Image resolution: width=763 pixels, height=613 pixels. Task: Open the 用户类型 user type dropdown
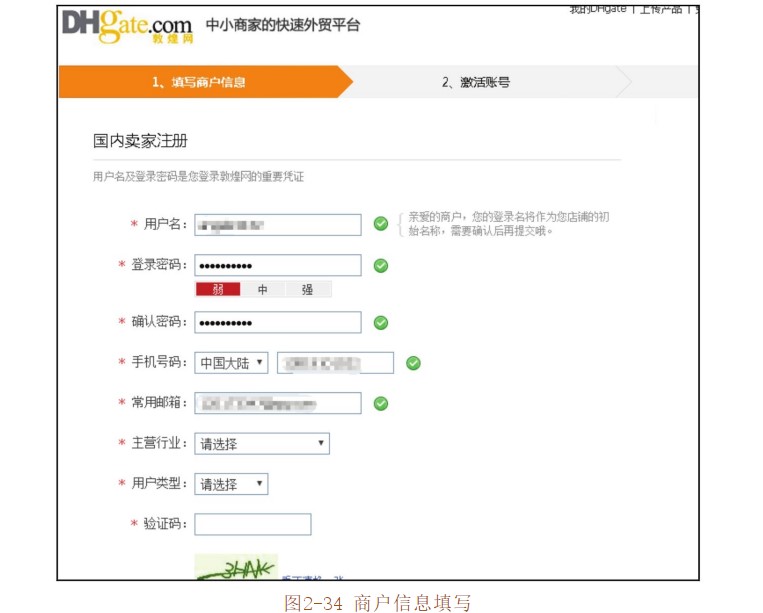pyautogui.click(x=231, y=484)
